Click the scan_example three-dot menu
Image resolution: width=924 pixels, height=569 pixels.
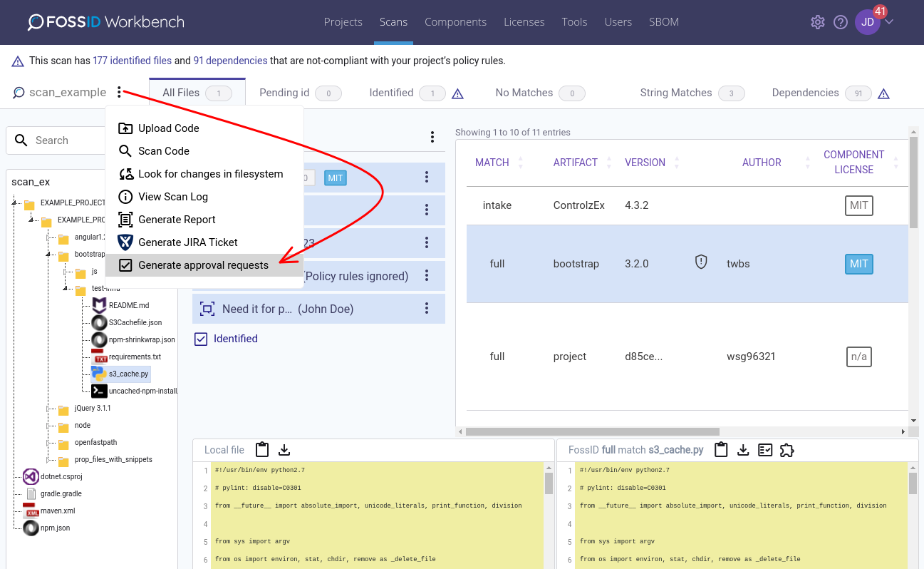coord(120,93)
